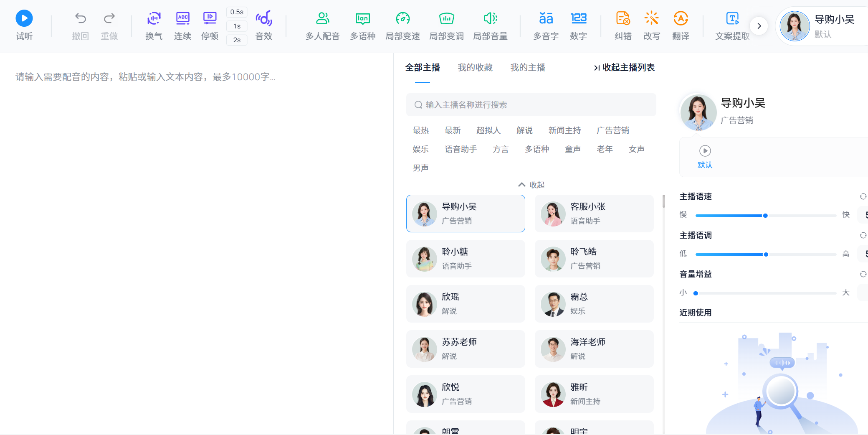The height and width of the screenshot is (435, 868).
Task: Select the 文案提取 text extraction icon
Action: pos(732,25)
